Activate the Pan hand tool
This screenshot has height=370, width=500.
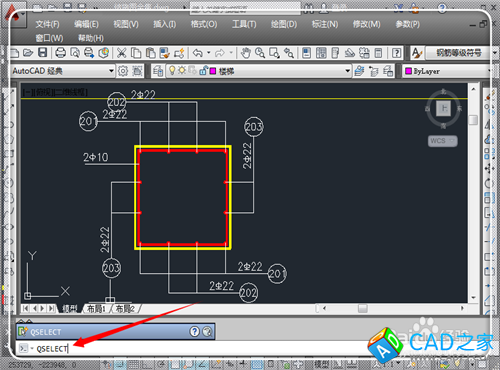[x=246, y=53]
